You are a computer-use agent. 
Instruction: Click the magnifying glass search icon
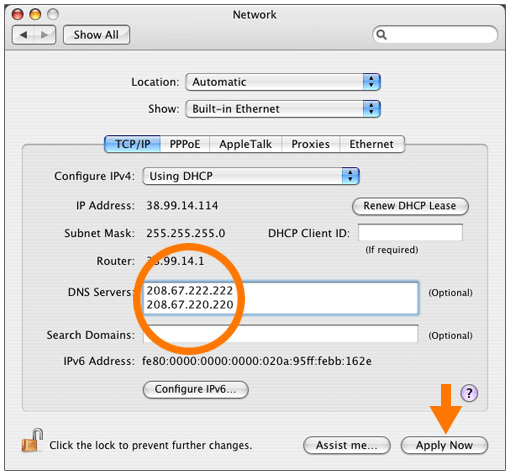point(381,35)
